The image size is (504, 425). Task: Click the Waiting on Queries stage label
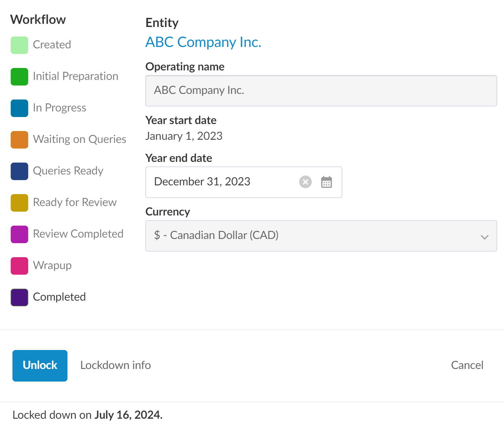[x=80, y=139]
